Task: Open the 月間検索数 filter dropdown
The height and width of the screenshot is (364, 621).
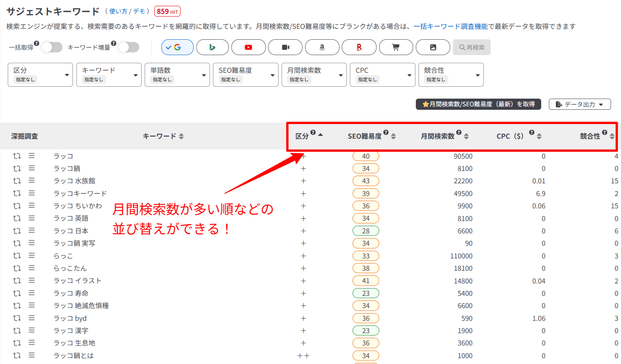Action: click(x=314, y=75)
